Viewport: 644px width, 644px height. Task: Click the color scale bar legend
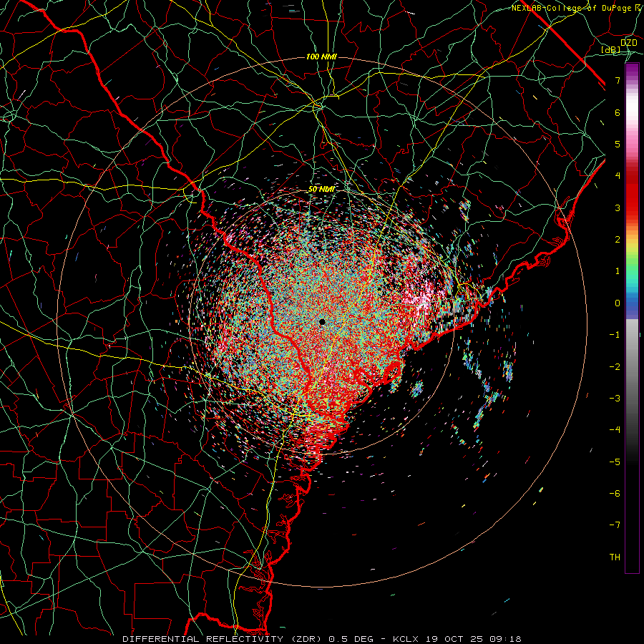click(x=632, y=318)
